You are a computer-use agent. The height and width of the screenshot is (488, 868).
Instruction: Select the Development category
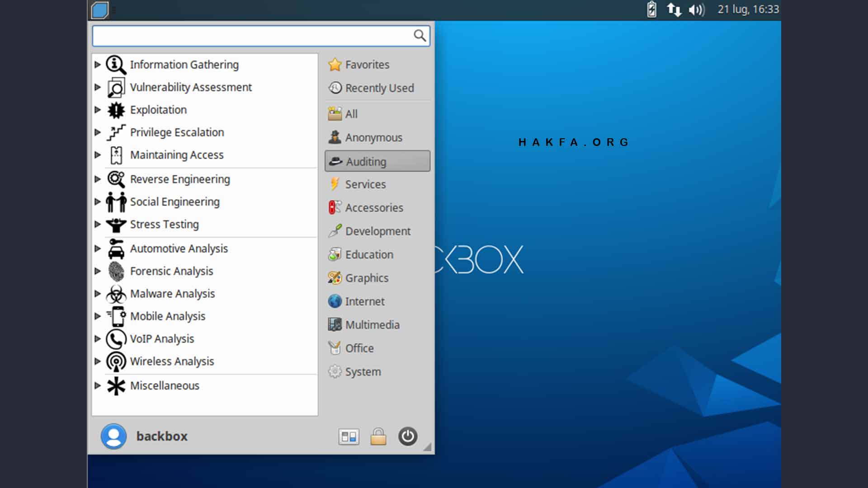pyautogui.click(x=377, y=231)
